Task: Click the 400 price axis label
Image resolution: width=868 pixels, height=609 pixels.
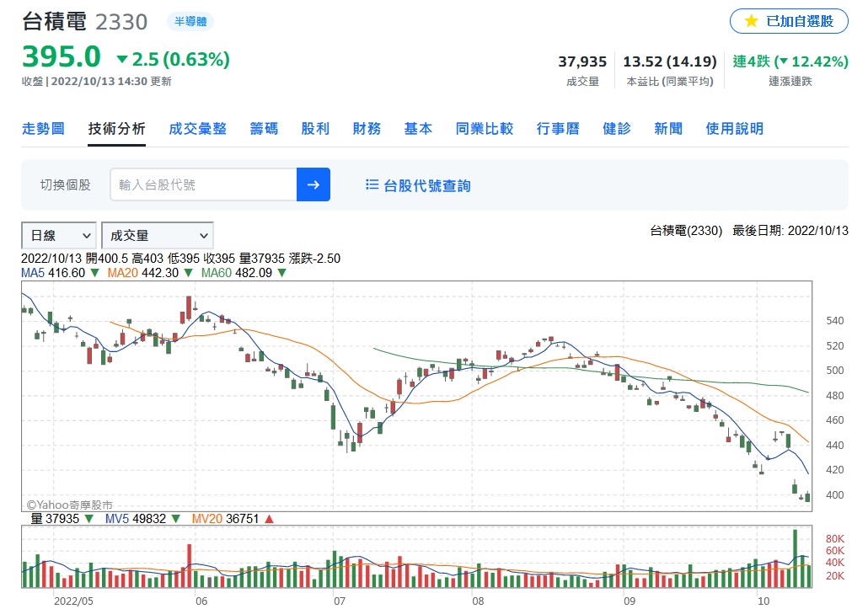Action: (x=835, y=495)
